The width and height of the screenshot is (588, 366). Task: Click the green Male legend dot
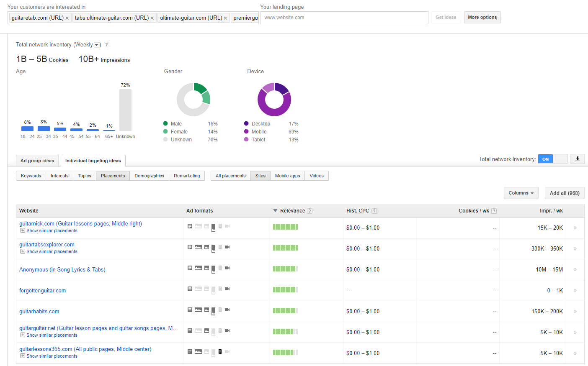[x=165, y=123]
